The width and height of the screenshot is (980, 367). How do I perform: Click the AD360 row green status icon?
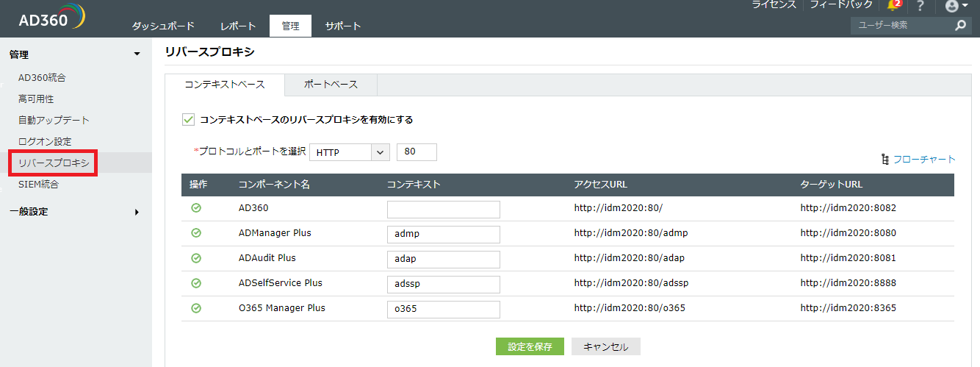click(x=196, y=208)
